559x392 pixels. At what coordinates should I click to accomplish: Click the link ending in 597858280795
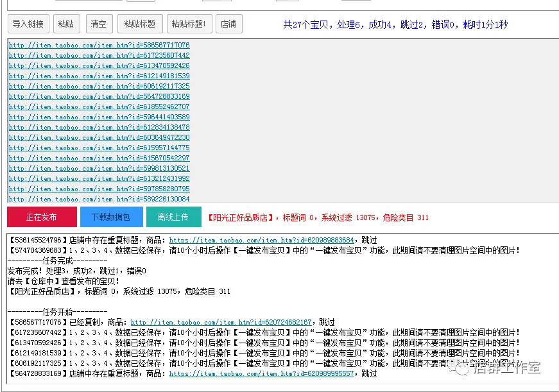pos(99,189)
